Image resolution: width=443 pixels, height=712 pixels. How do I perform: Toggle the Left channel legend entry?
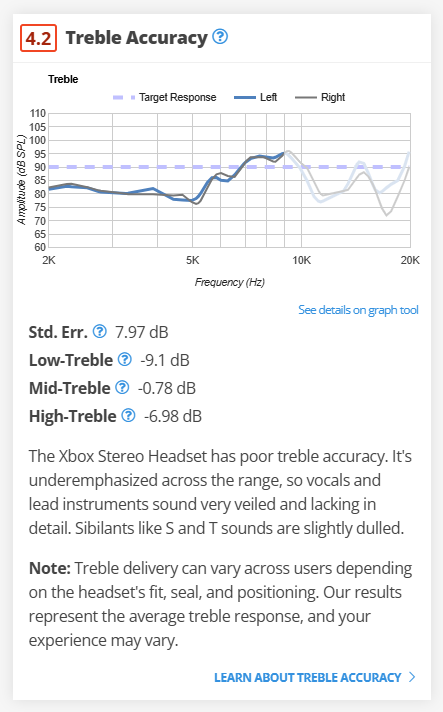[x=256, y=97]
